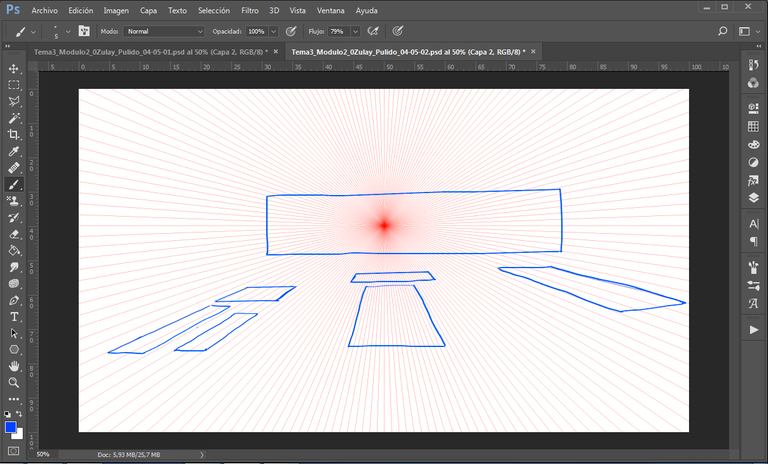
Task: Open the Flujo slider dropdown arrow
Action: pos(356,31)
